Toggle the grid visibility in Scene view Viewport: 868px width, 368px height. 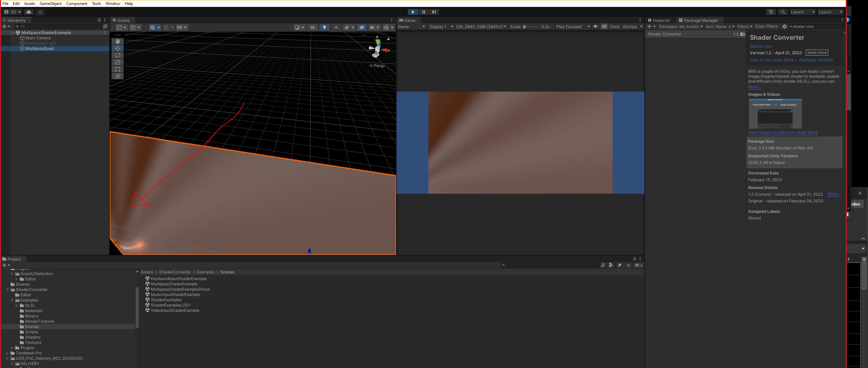point(166,27)
